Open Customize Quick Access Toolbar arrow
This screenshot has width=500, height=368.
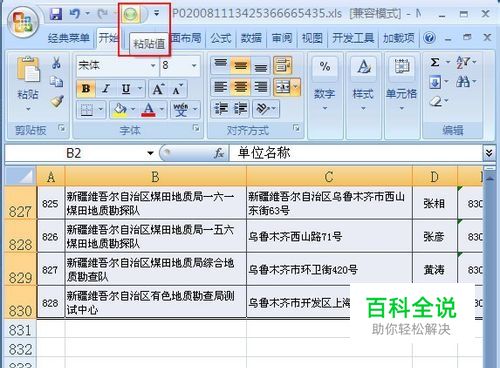coord(156,14)
